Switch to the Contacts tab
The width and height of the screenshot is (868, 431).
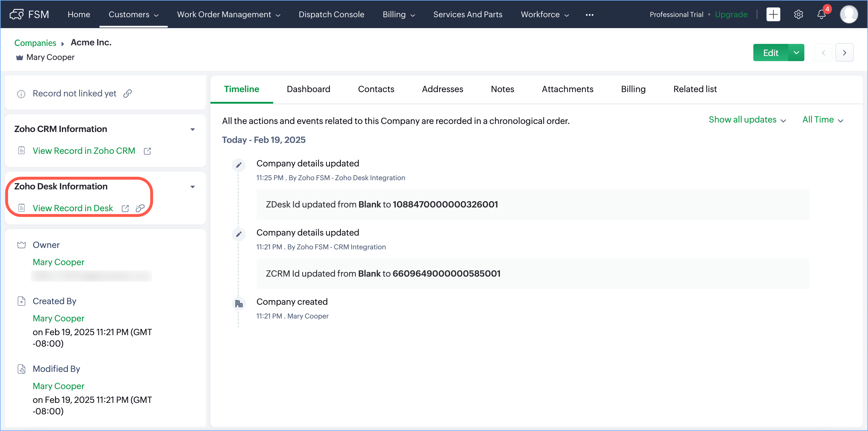376,89
